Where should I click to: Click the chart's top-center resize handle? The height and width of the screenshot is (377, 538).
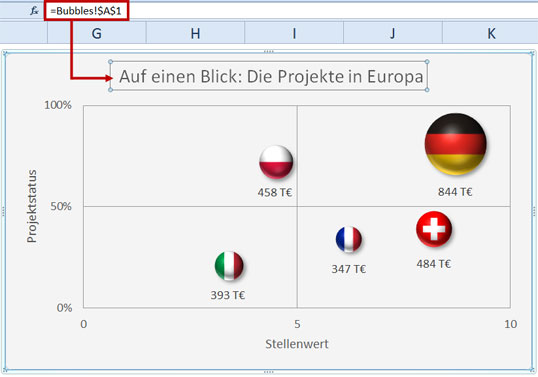pos(269,52)
